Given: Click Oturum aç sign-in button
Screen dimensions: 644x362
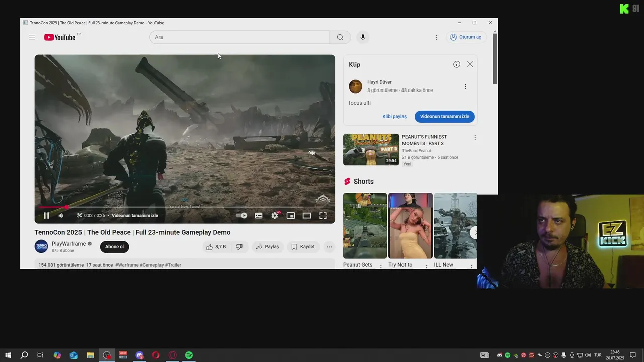Looking at the screenshot, I should tap(466, 37).
